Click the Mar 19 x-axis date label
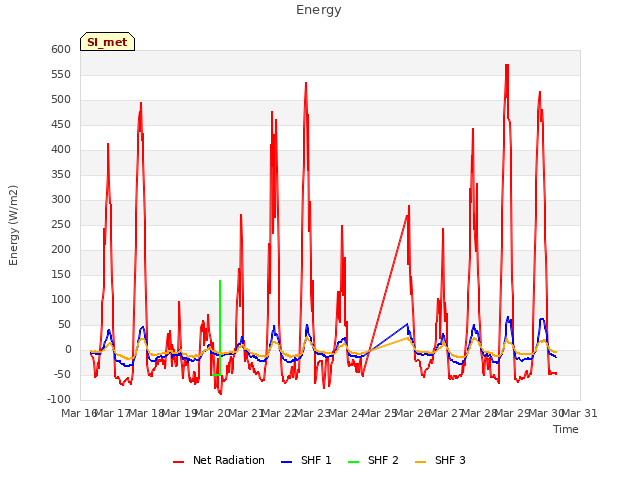The image size is (640, 480). coord(180,413)
